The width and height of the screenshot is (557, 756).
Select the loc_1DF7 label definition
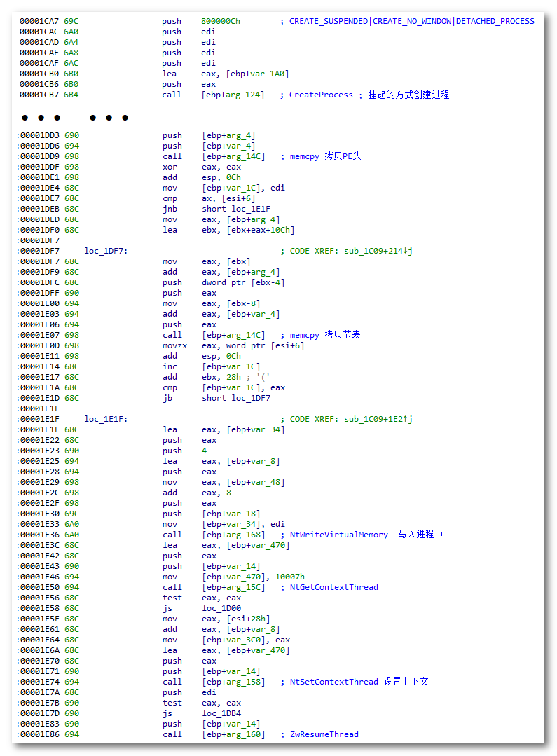click(x=105, y=251)
